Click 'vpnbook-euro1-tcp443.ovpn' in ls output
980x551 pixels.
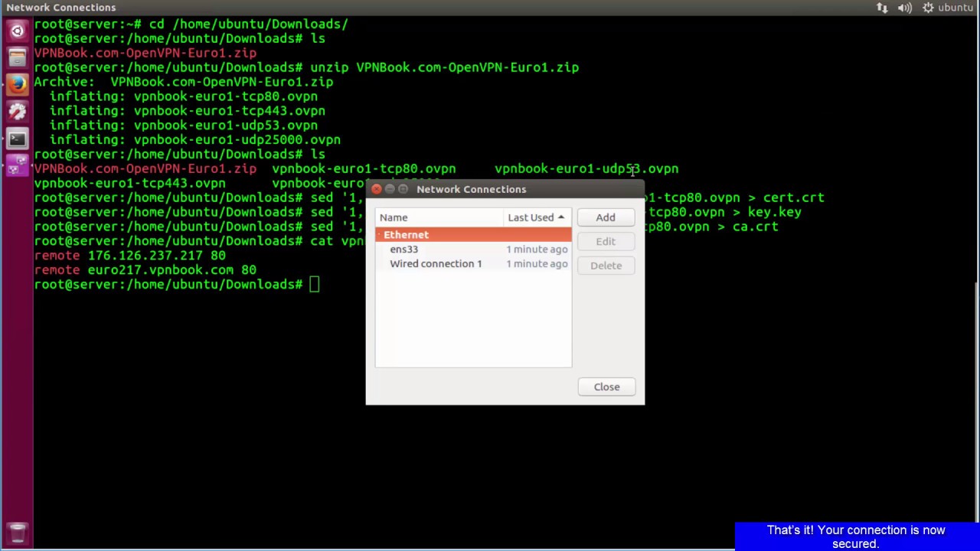pos(130,183)
